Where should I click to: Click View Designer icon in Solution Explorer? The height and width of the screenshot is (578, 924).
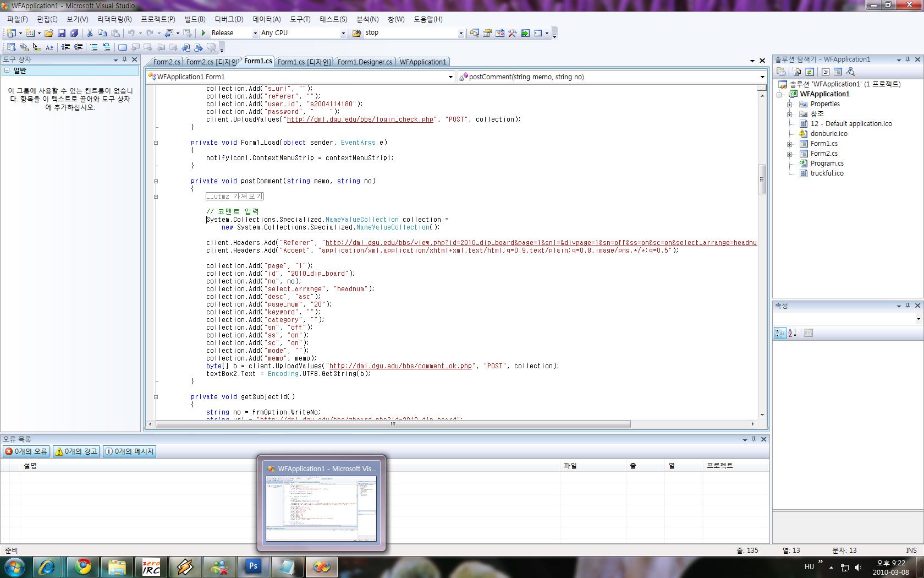[838, 72]
